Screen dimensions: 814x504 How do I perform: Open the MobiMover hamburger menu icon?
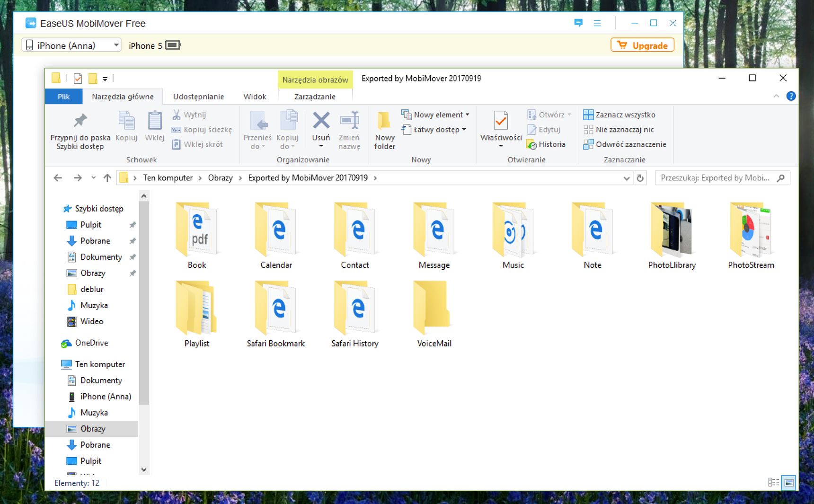[x=597, y=23]
